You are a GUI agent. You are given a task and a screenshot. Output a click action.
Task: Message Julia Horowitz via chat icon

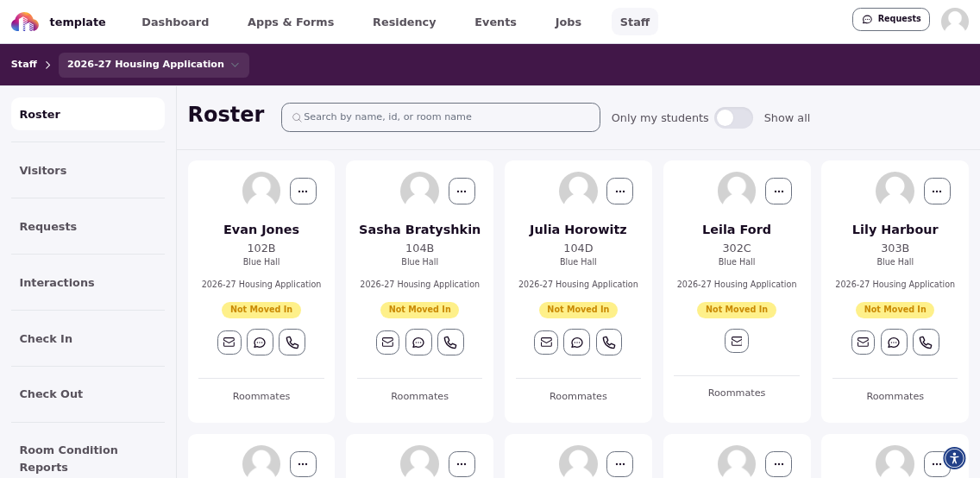[577, 343]
